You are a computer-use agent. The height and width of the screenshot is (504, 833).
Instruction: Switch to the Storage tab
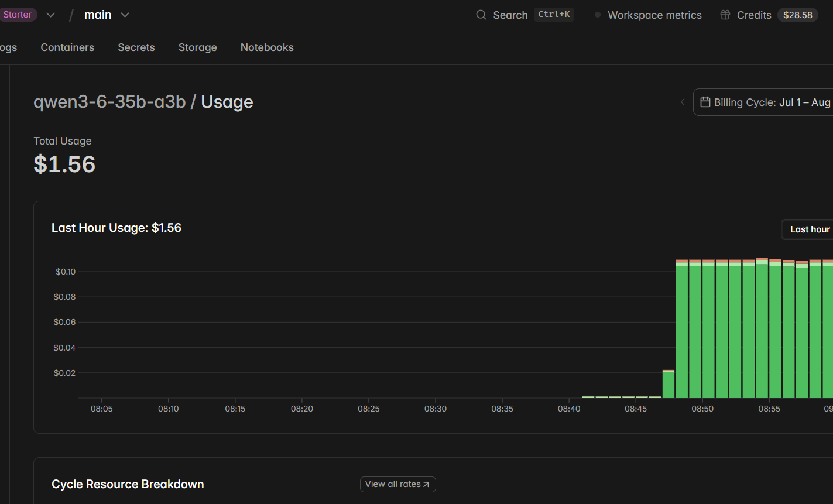click(198, 47)
